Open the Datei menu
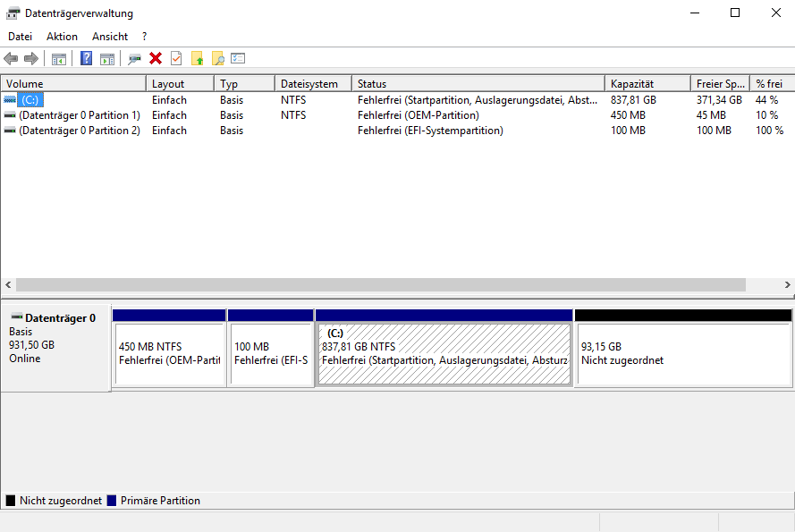The height and width of the screenshot is (532, 795). pos(21,37)
